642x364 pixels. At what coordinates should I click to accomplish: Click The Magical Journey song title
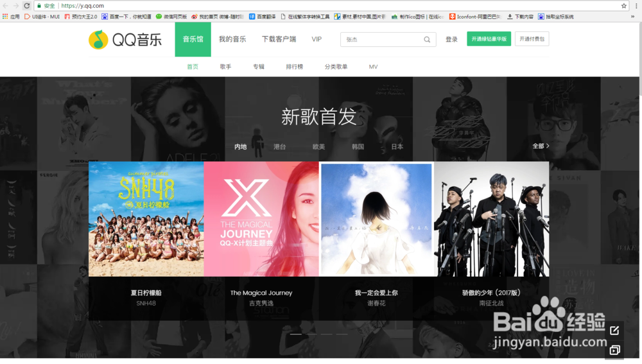[x=261, y=293]
